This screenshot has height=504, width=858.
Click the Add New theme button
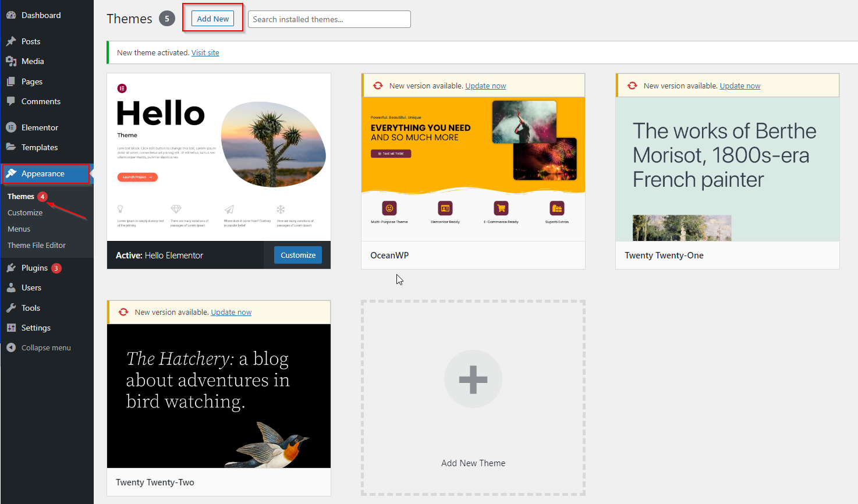coord(213,19)
